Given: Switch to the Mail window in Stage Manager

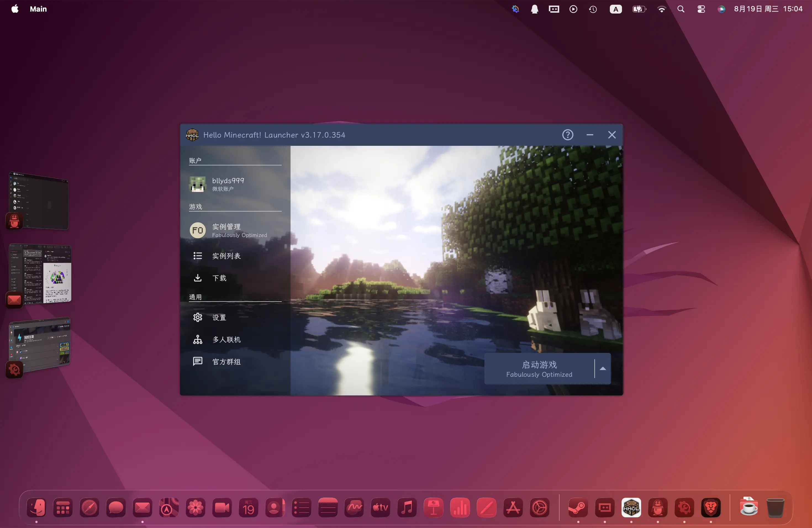Looking at the screenshot, I should point(40,274).
